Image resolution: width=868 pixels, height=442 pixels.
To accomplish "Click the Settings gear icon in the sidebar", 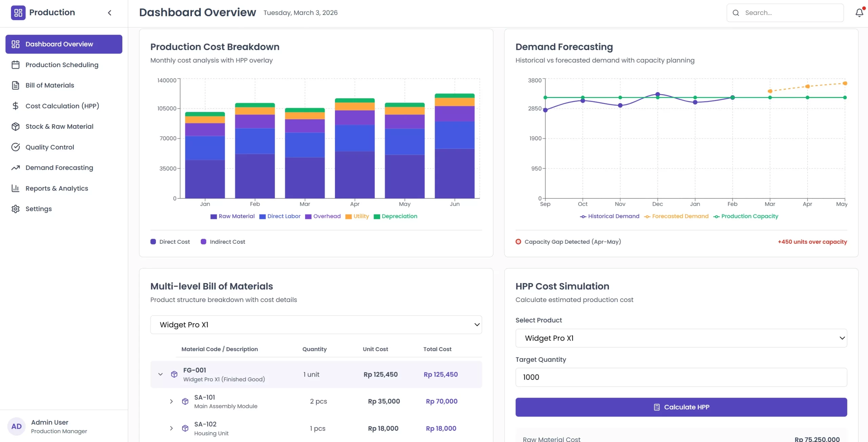I will (16, 209).
